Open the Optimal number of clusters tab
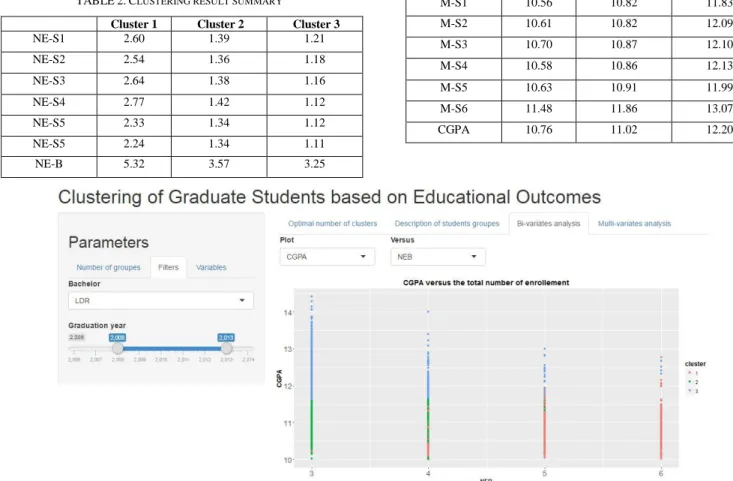 pos(332,223)
